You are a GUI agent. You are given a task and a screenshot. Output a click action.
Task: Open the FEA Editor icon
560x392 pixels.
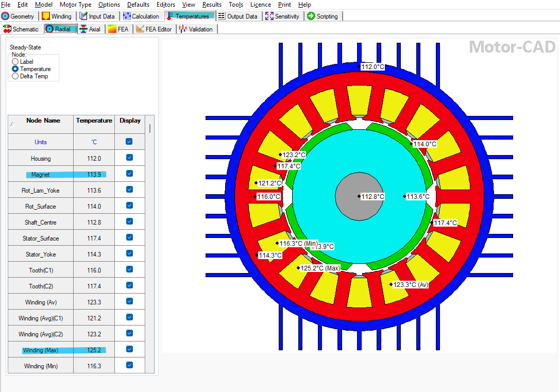click(x=140, y=29)
